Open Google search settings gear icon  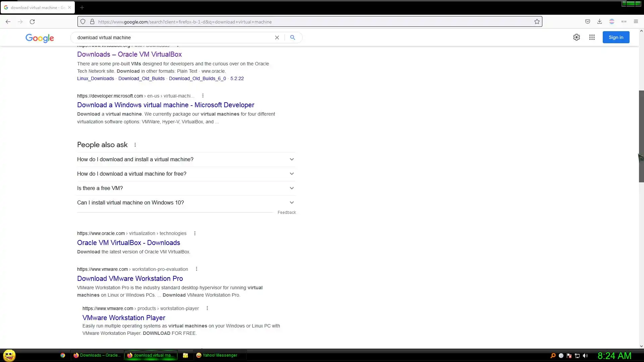pos(576,38)
